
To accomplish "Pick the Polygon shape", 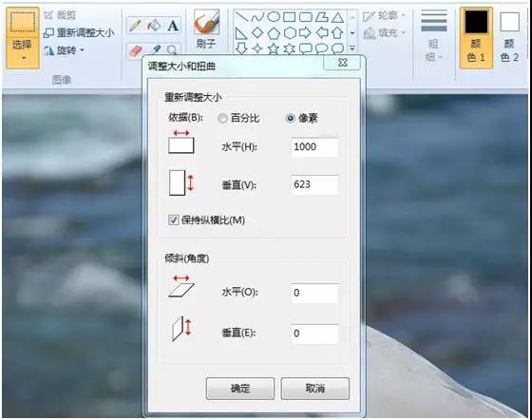I will [x=322, y=16].
